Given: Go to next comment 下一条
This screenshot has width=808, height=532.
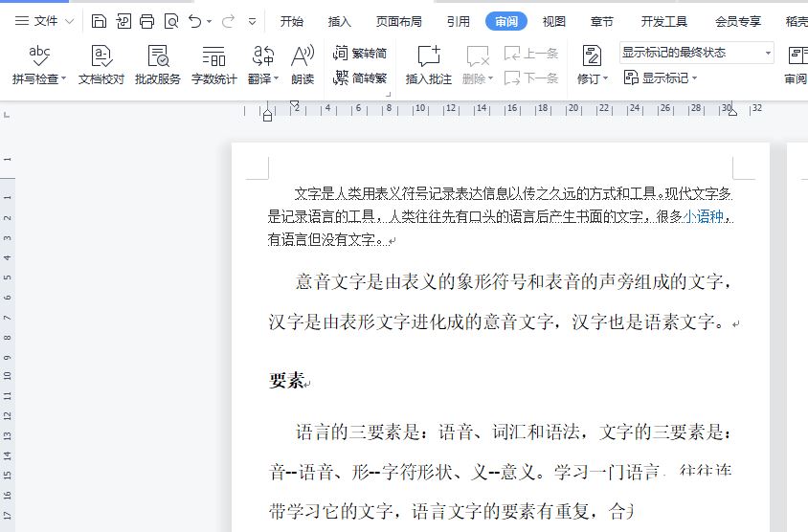Looking at the screenshot, I should pyautogui.click(x=530, y=78).
